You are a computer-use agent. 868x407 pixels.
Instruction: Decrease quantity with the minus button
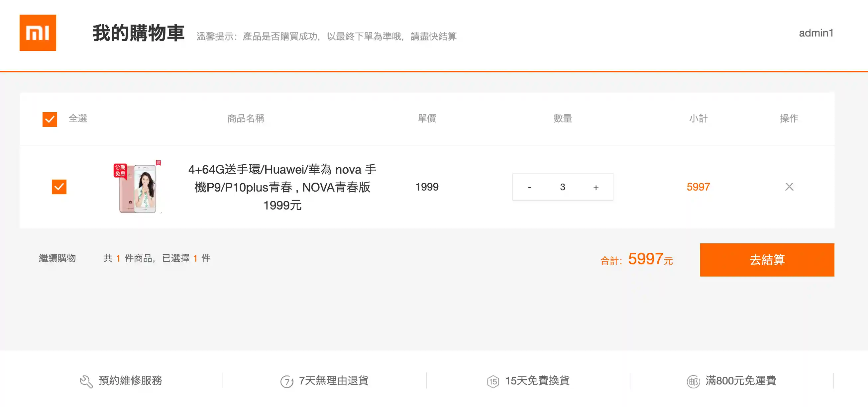pyautogui.click(x=529, y=187)
